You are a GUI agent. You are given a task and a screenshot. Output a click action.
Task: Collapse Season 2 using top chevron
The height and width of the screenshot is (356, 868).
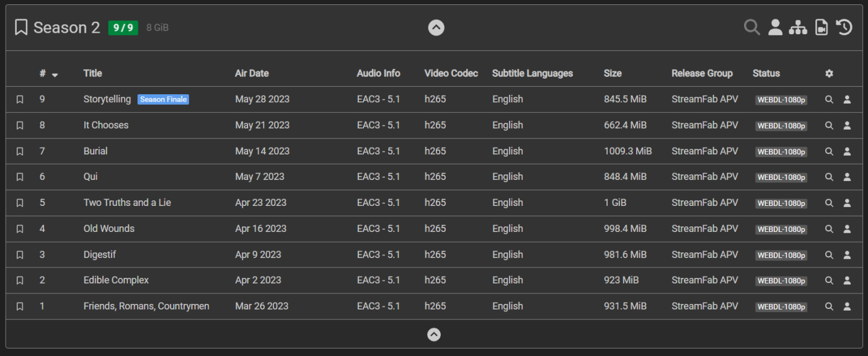point(436,27)
